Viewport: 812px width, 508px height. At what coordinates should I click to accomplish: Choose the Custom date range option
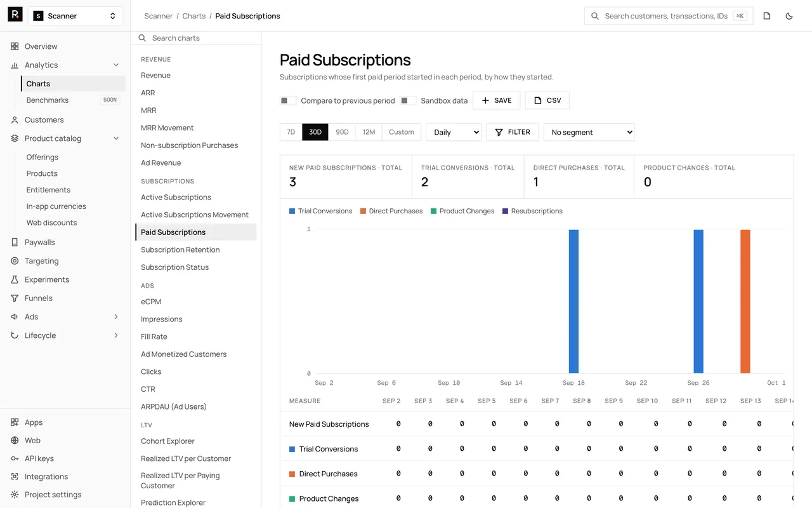point(402,132)
